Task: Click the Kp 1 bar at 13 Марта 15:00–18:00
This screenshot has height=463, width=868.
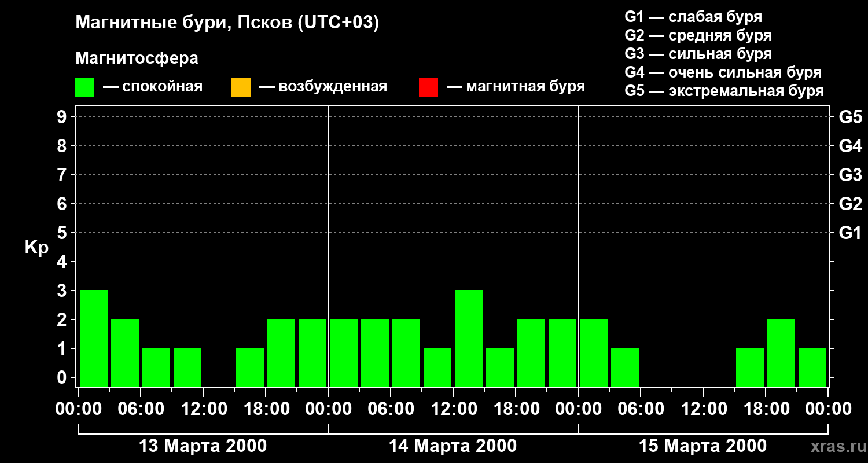Action: click(250, 367)
